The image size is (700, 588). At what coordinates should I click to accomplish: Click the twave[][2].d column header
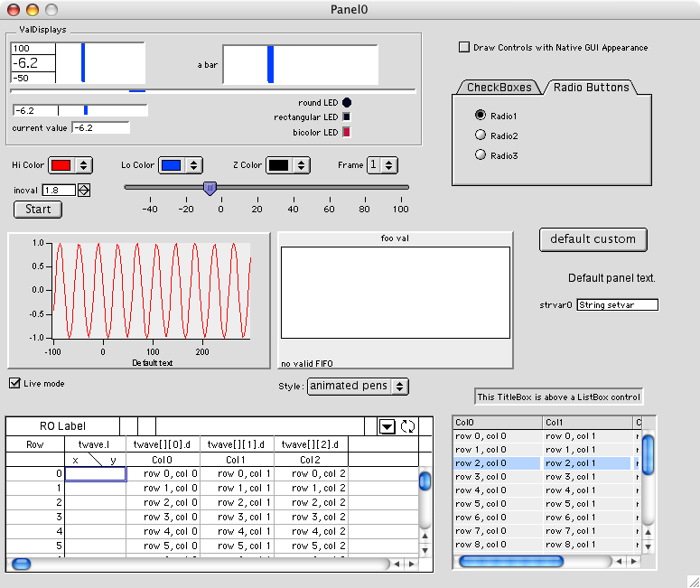311,444
